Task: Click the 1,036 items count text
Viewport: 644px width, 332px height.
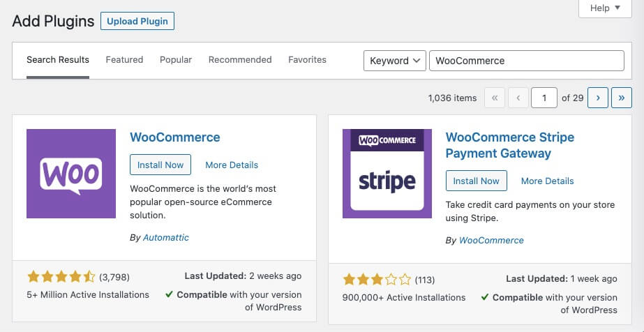Action: pyautogui.click(x=452, y=98)
